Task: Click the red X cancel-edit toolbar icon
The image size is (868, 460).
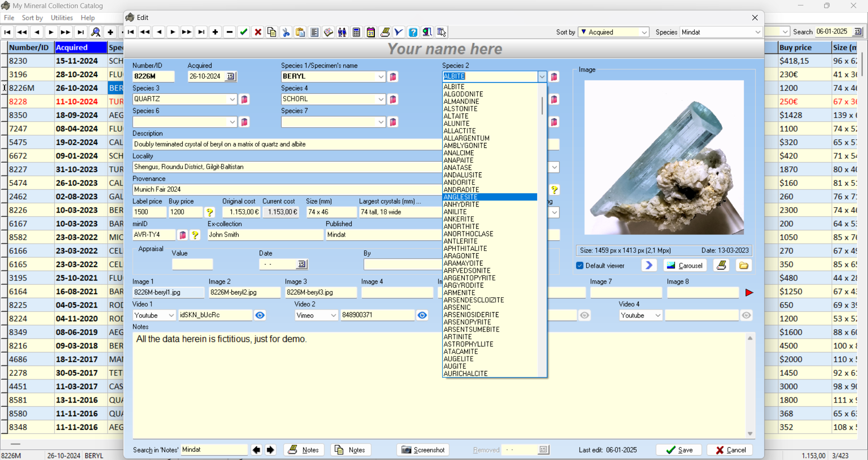Action: pos(258,32)
